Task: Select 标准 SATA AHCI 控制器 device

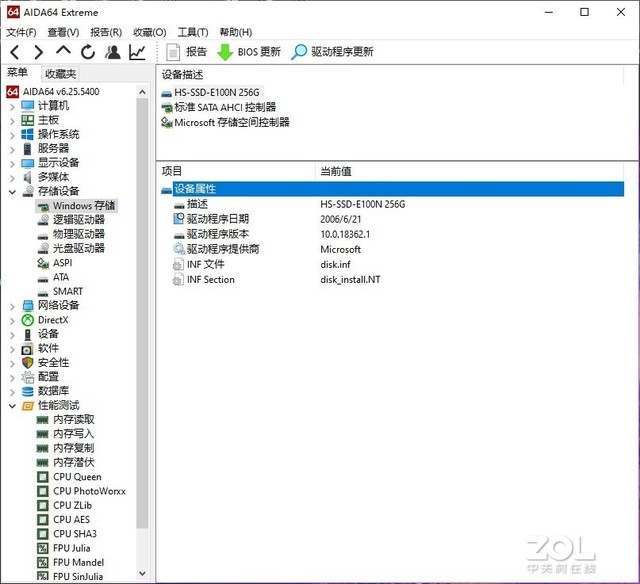Action: click(219, 108)
